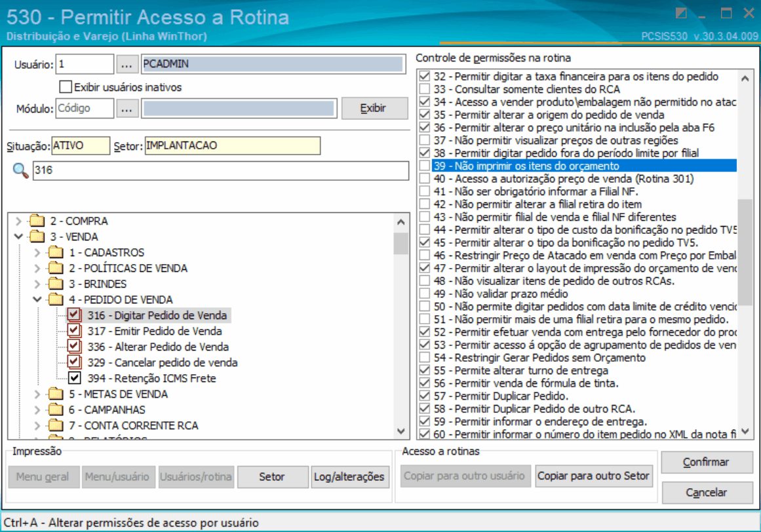Click the PCADMIN user name field
Image resolution: width=761 pixels, height=532 pixels.
coord(273,64)
